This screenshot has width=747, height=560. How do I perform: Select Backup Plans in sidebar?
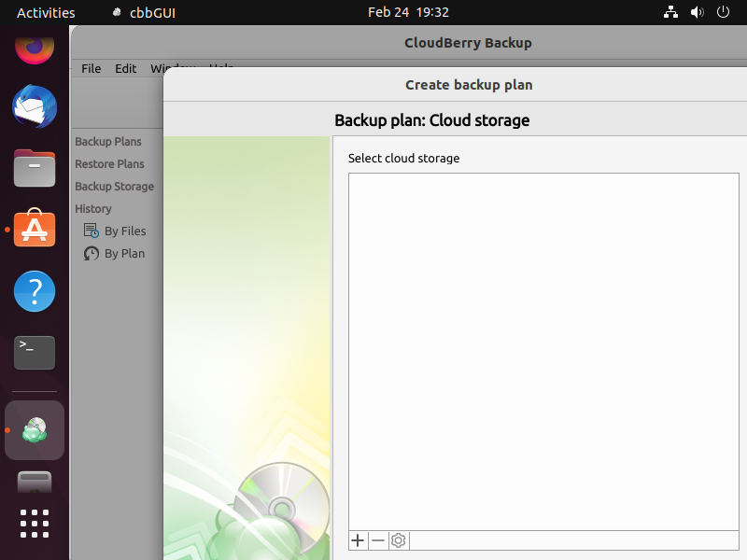coord(108,142)
